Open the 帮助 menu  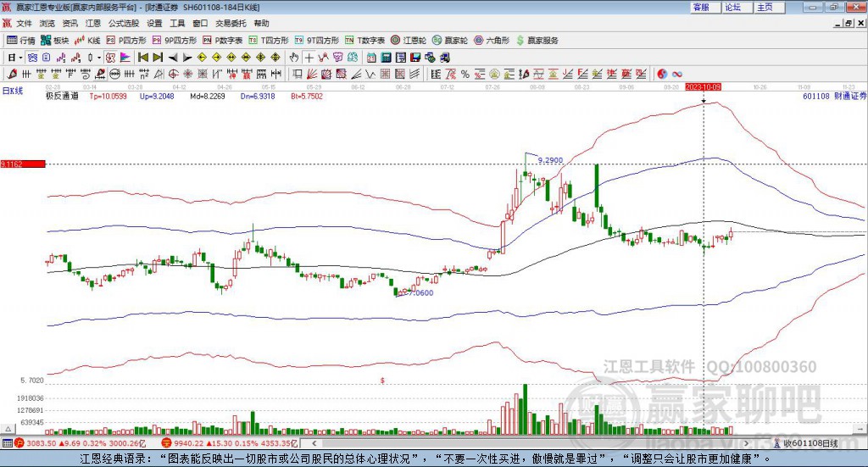(x=261, y=23)
